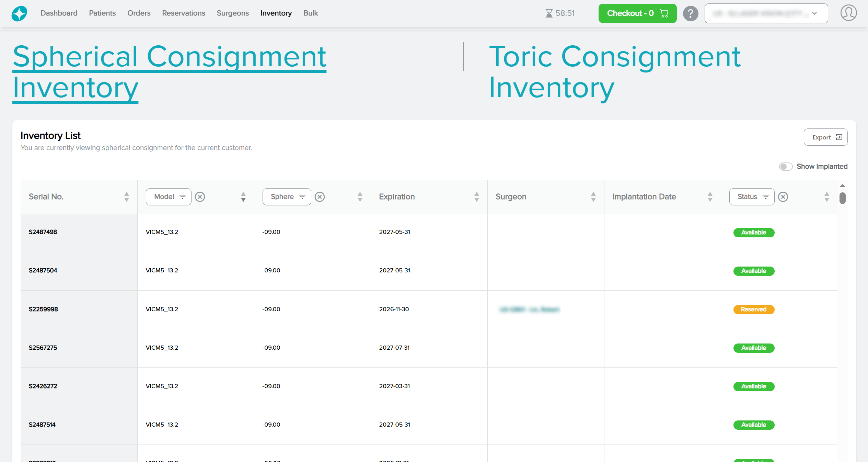868x462 pixels.
Task: Expand the Status filter dropdown
Action: [752, 197]
